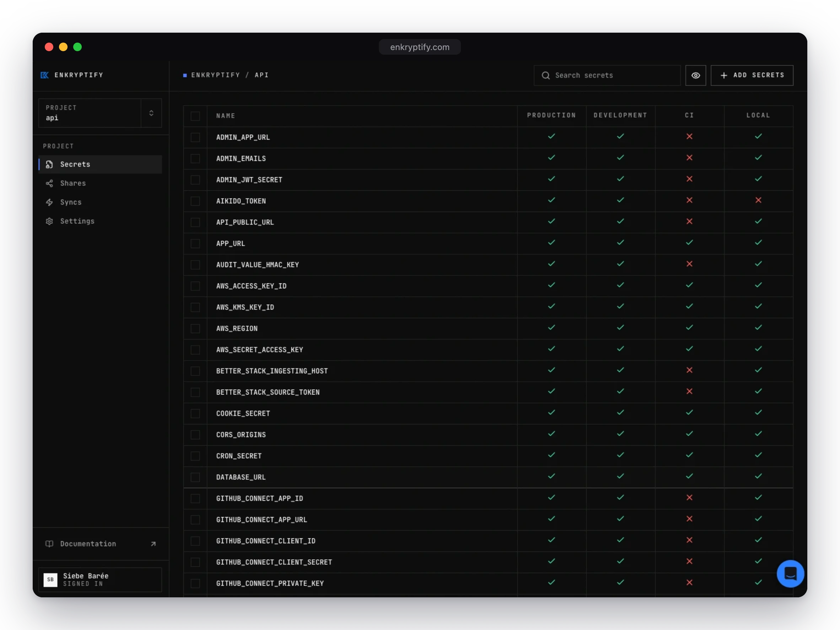Viewport: 840px width, 630px height.
Task: Click the blue square breadcrumb icon
Action: (x=185, y=76)
